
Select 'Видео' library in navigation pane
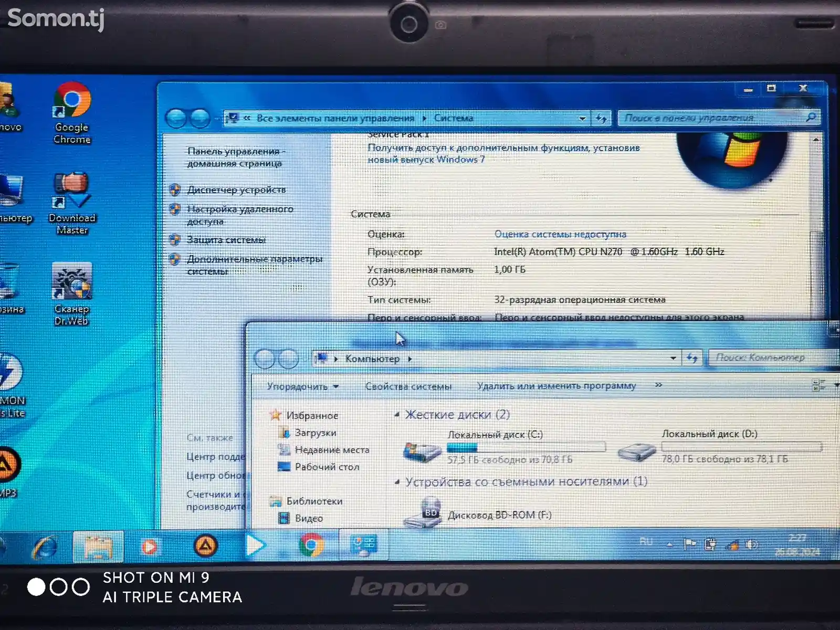pos(309,518)
